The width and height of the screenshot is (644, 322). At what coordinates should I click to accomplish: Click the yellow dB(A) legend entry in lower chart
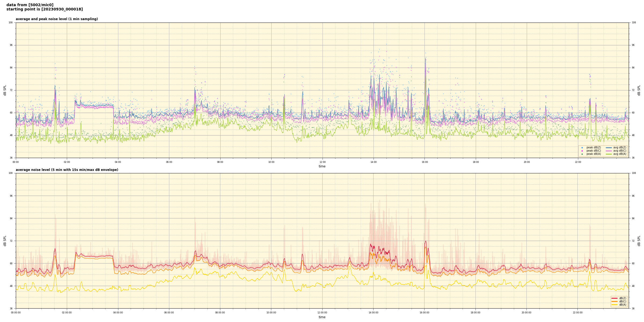pyautogui.click(x=614, y=305)
